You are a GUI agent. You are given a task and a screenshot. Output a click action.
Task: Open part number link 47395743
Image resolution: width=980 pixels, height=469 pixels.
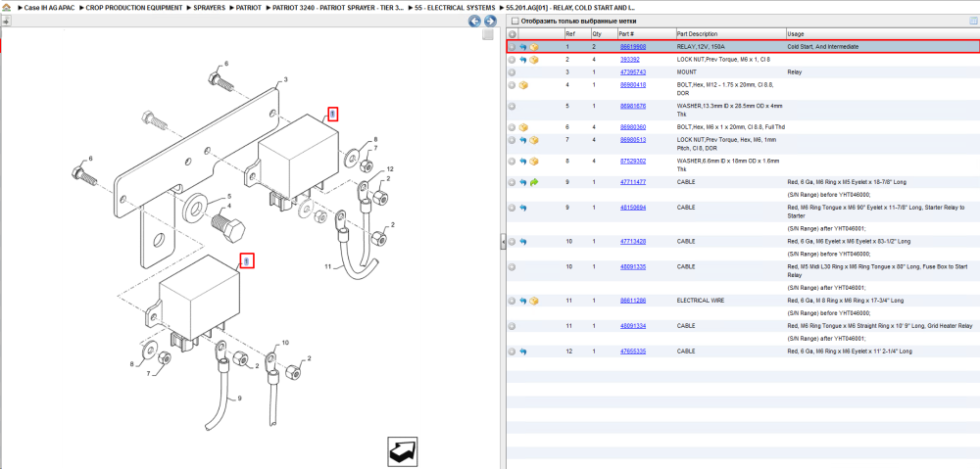[x=632, y=72]
